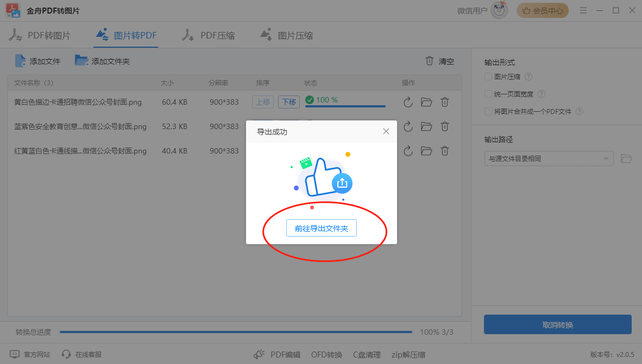Open the 会员中心 member center

tap(542, 10)
